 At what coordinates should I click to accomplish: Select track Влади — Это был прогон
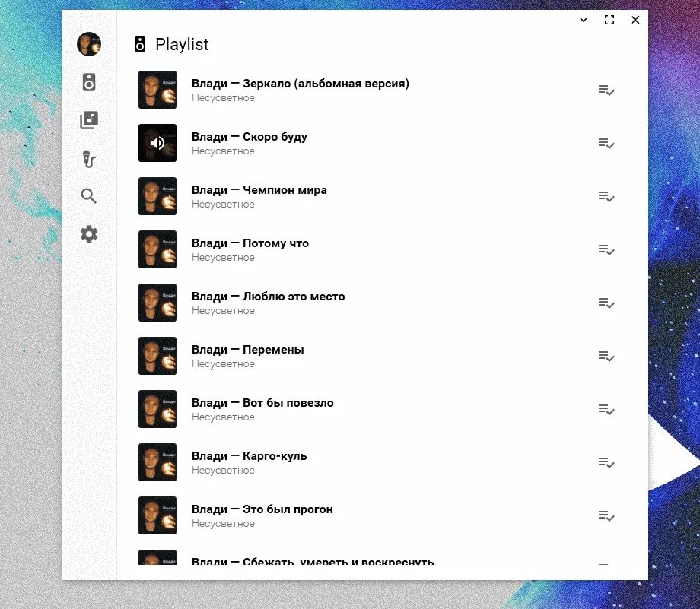(262, 509)
